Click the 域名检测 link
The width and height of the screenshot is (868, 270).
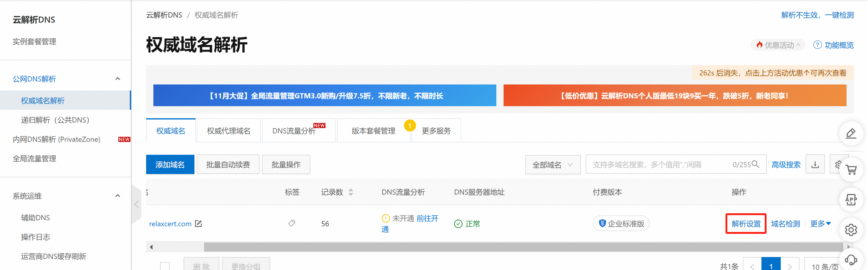(786, 224)
